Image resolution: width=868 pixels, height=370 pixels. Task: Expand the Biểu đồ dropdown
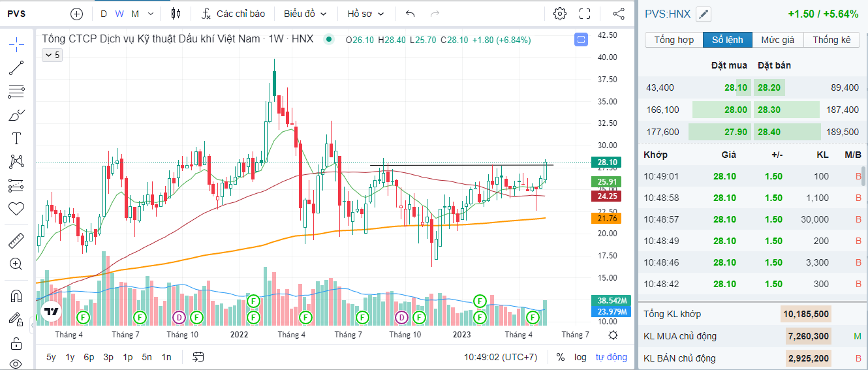(x=305, y=14)
